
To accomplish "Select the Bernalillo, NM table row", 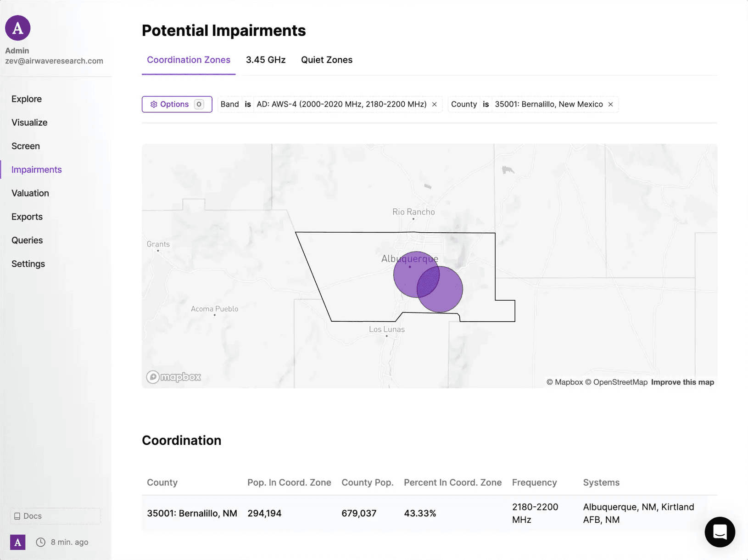I will click(x=430, y=513).
